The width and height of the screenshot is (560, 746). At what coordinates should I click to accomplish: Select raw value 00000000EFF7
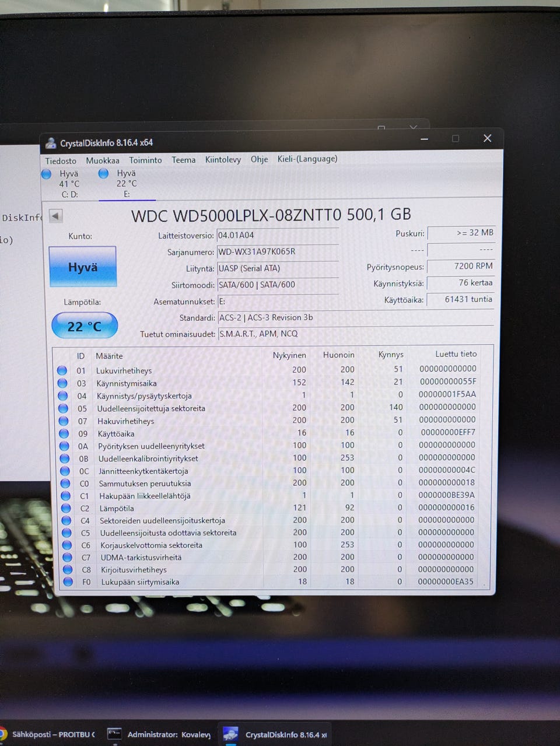(x=448, y=432)
